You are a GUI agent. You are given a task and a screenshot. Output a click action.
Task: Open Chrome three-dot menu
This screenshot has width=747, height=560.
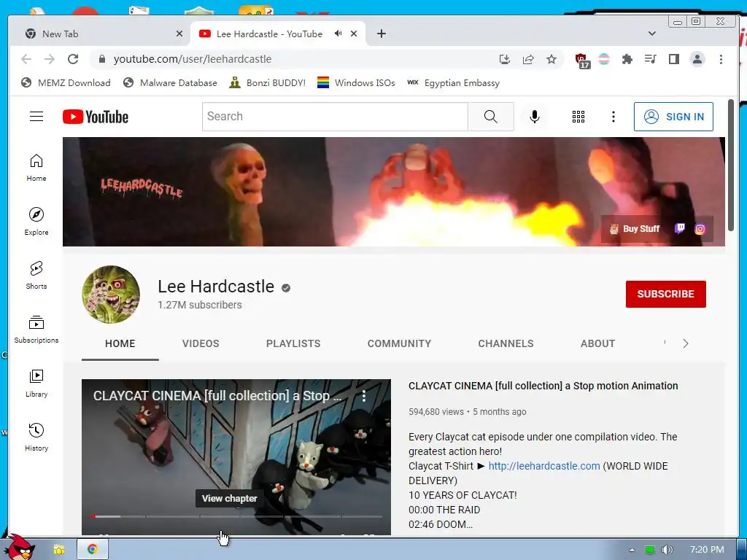tap(721, 59)
